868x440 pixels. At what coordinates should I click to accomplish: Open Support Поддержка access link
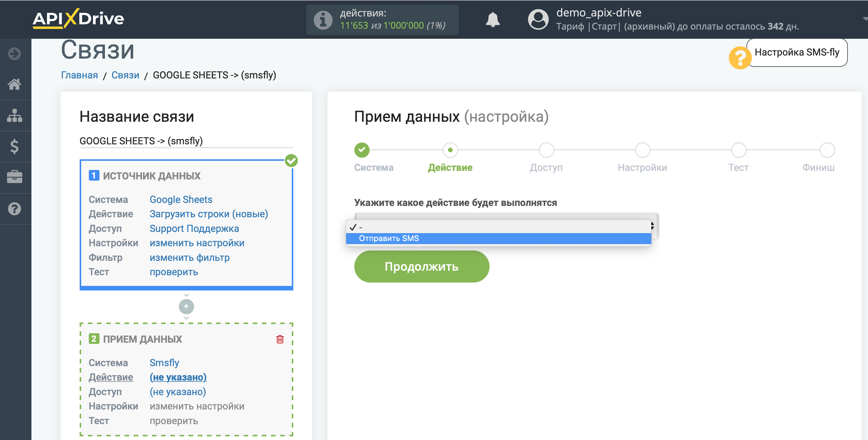point(194,229)
